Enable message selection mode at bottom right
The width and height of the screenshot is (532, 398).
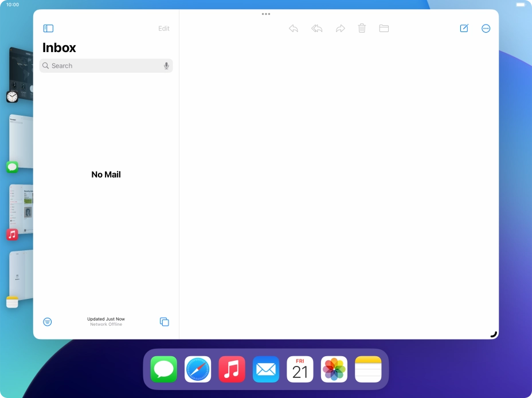point(165,321)
